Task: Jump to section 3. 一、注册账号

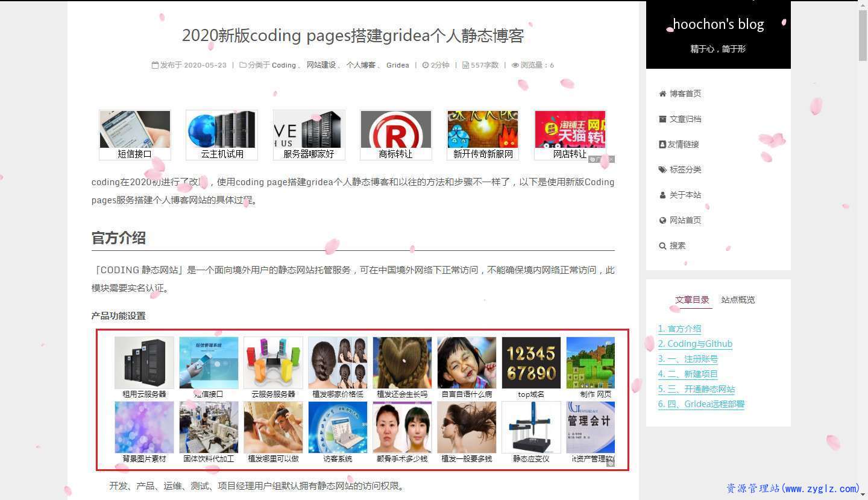Action: pyautogui.click(x=688, y=359)
